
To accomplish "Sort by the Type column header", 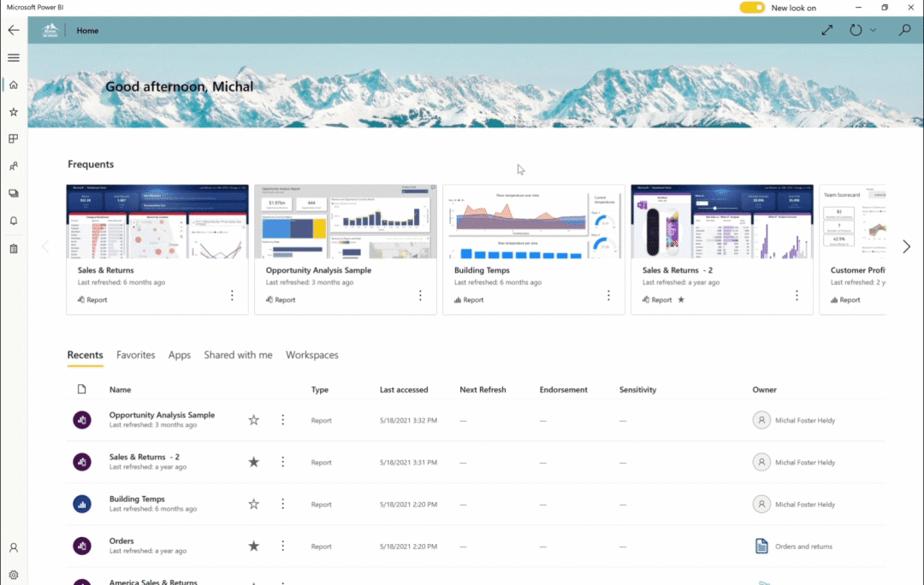I will click(x=320, y=389).
